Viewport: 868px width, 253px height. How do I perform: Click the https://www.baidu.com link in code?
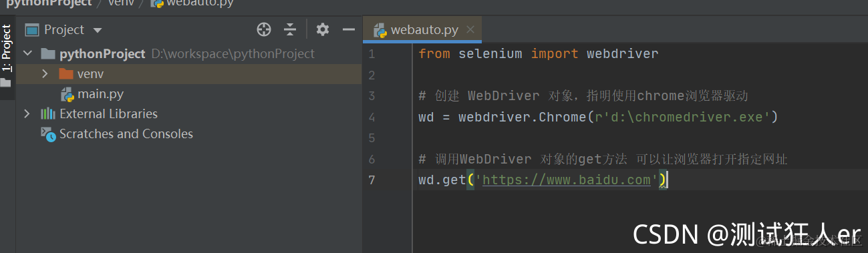(567, 180)
